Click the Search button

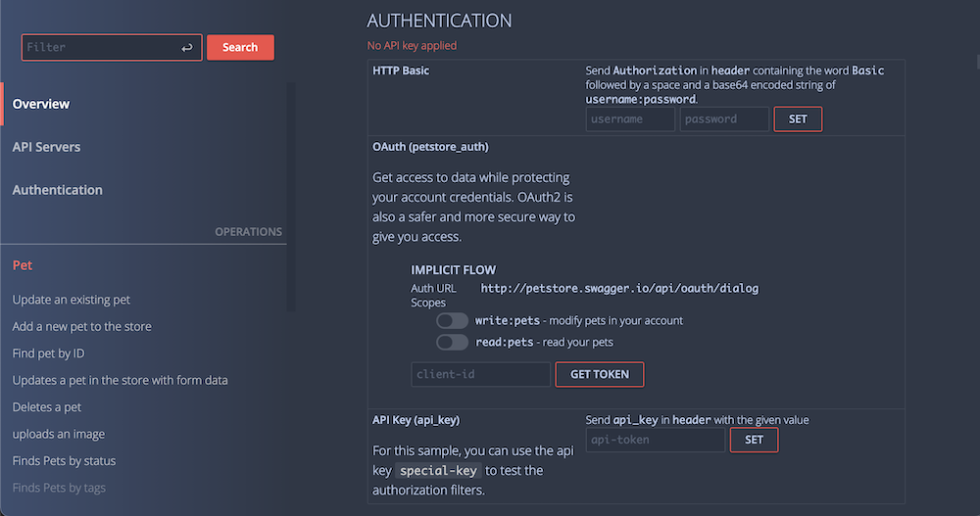240,47
